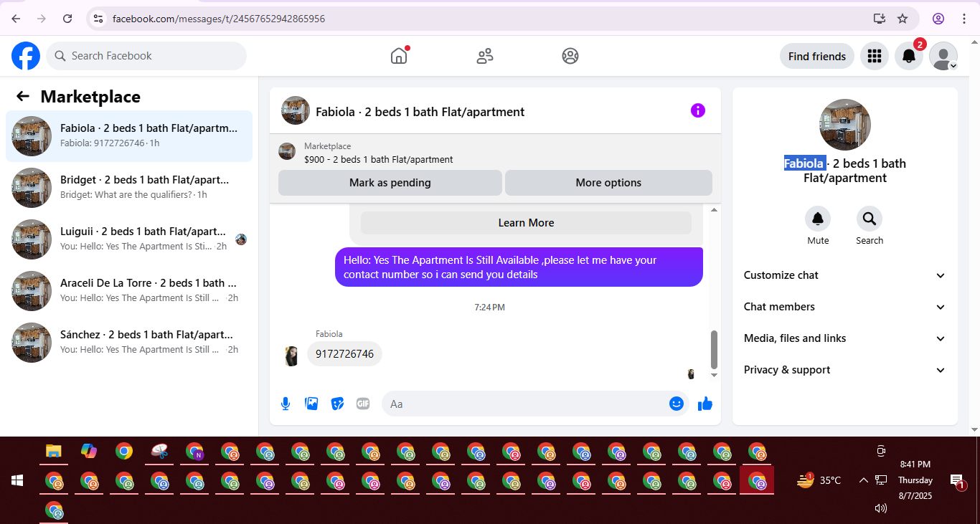Send a thumbs-up like
Viewport: 980px width, 524px height.
(x=705, y=404)
